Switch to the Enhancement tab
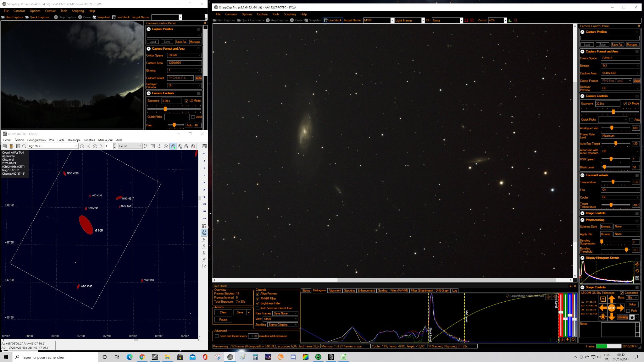The image size is (644, 362). [x=366, y=291]
